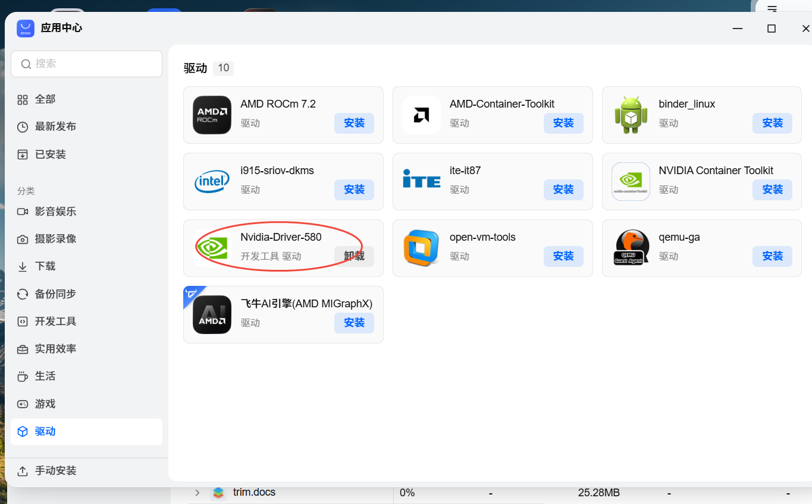Click the "qemu-ga" app name
The image size is (812, 504).
tap(679, 237)
